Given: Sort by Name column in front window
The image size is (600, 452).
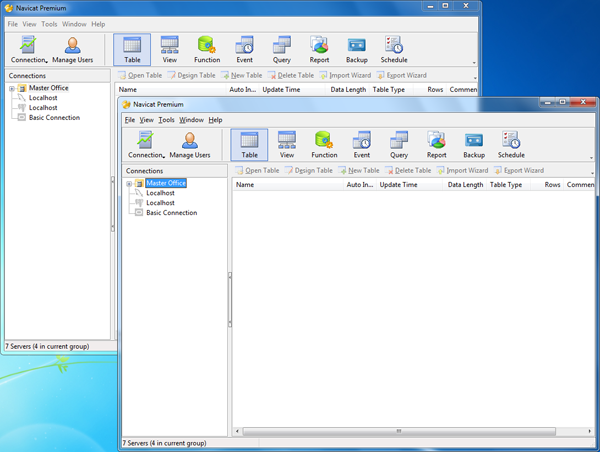Looking at the screenshot, I should (x=288, y=185).
